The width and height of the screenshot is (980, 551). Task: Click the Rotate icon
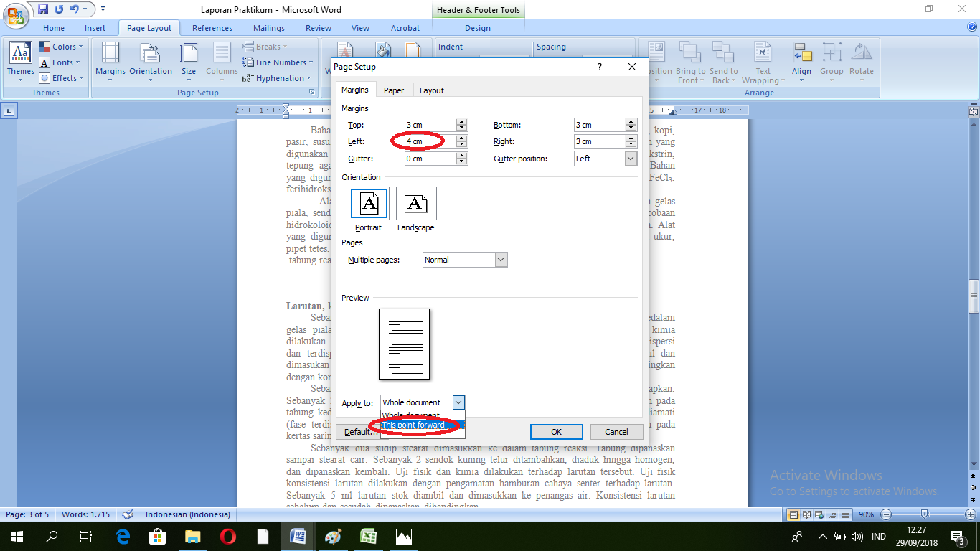tap(861, 54)
